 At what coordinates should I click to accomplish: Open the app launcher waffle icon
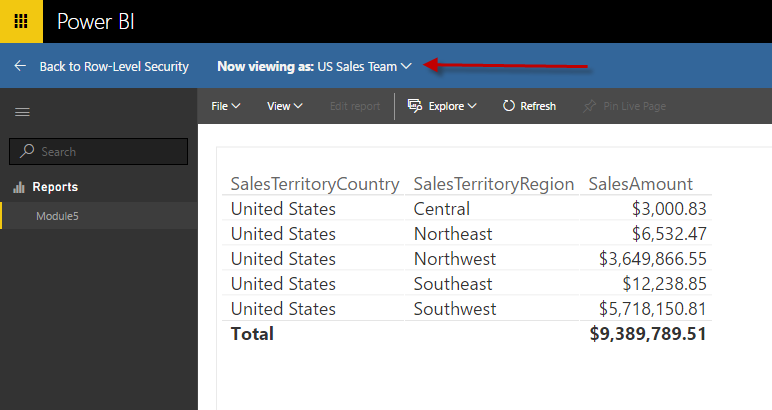(21, 21)
